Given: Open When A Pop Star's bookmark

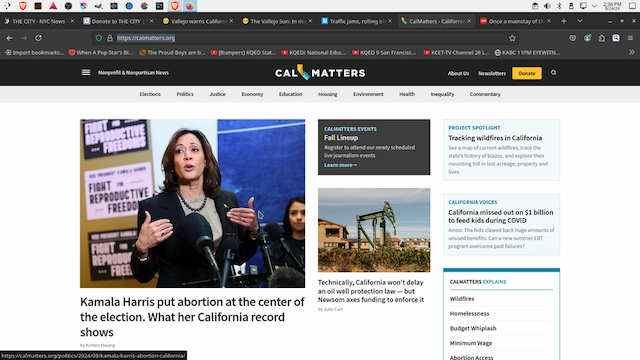Looking at the screenshot, I should (100, 52).
